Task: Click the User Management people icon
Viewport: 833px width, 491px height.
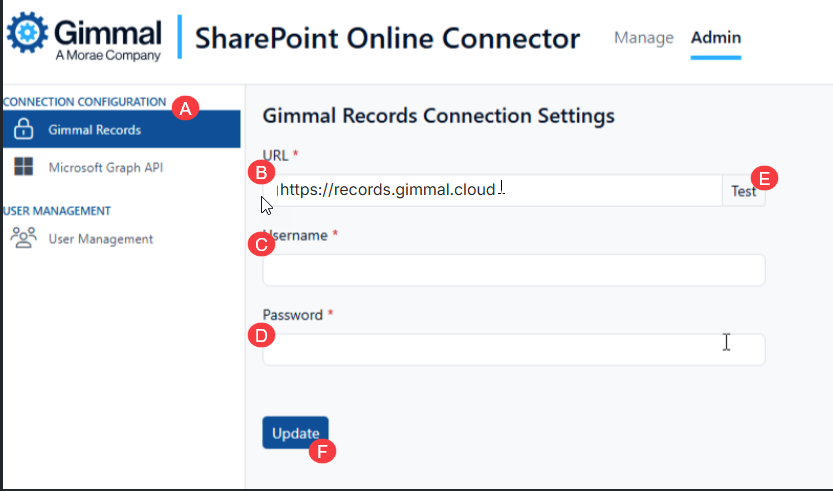Action: [23, 238]
